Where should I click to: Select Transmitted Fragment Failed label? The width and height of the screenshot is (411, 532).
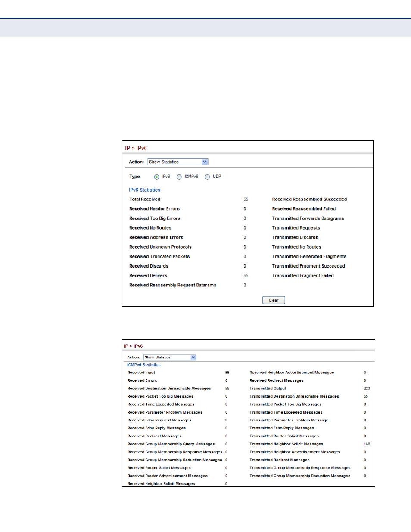[303, 276]
